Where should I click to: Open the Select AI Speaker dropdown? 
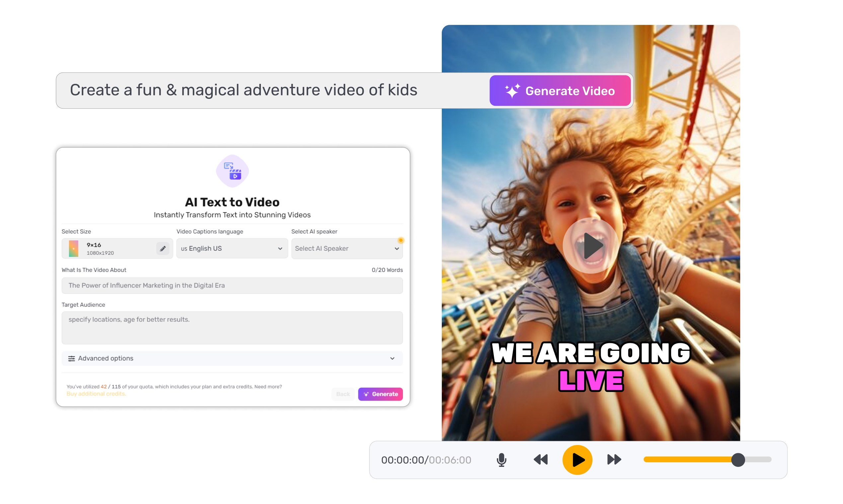pos(347,248)
